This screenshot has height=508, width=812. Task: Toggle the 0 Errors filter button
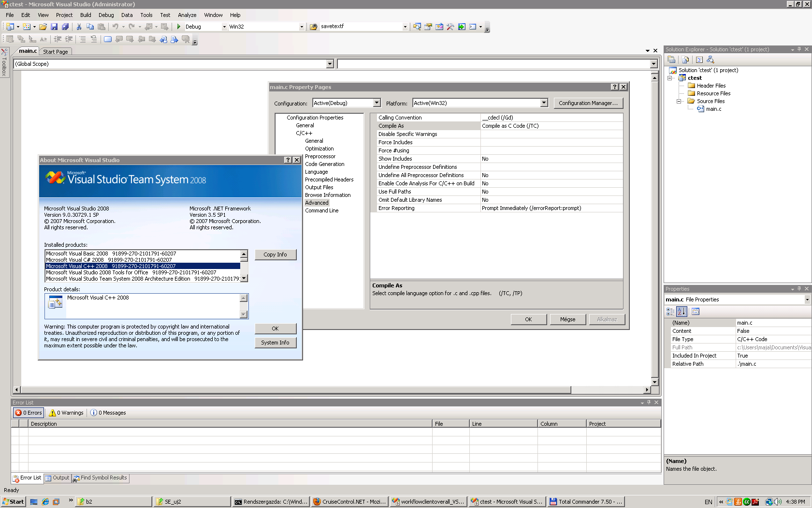tap(29, 413)
